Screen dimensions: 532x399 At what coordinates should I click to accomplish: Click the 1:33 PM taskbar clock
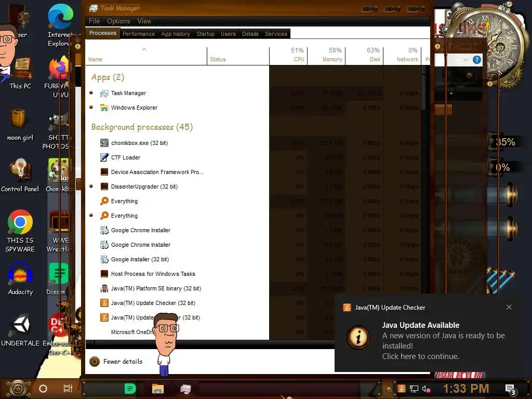point(466,389)
